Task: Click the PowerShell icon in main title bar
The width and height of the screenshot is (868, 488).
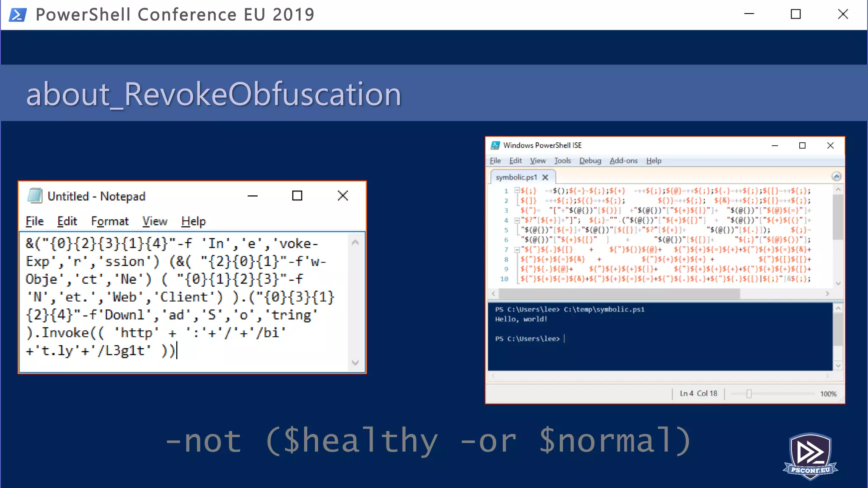Action: pyautogui.click(x=18, y=14)
